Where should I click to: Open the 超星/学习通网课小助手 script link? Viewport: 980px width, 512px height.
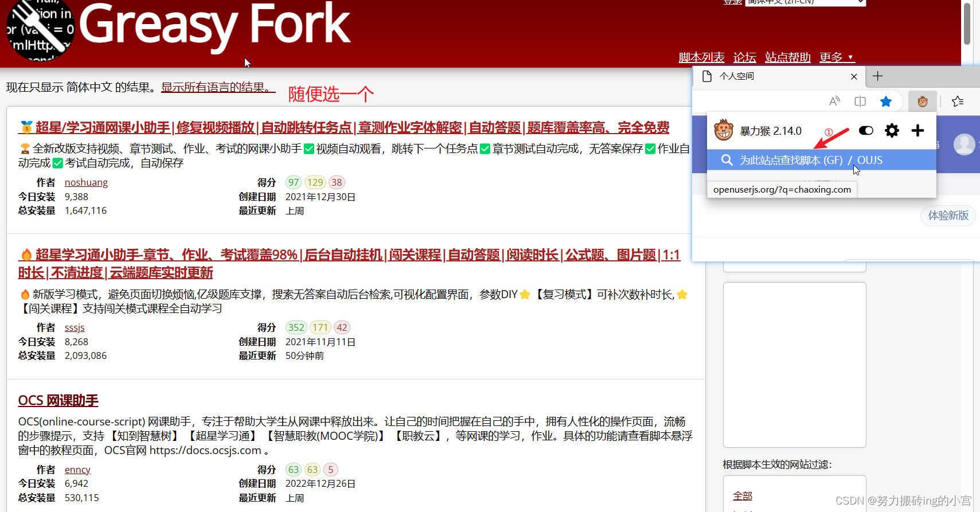[x=344, y=127]
